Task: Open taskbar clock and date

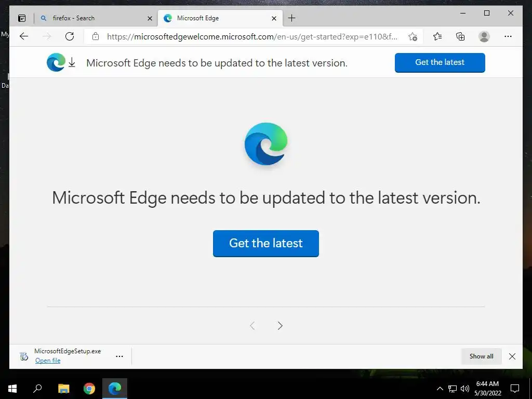Action: pyautogui.click(x=487, y=389)
